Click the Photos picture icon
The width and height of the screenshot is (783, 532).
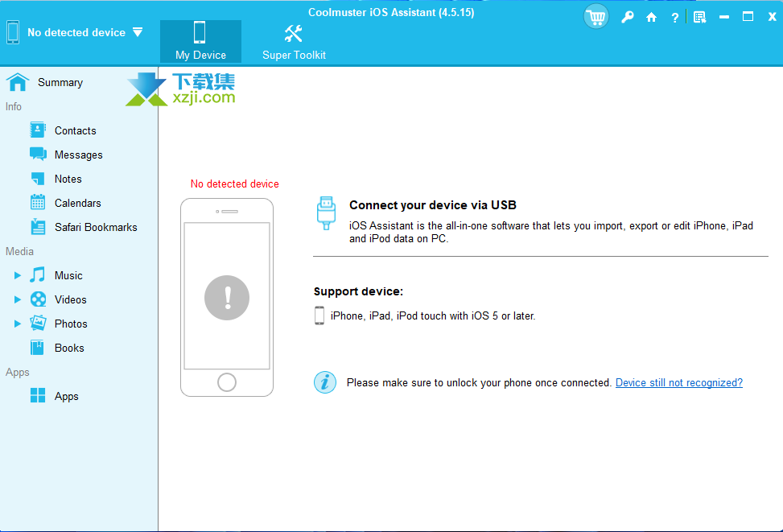pos(38,324)
